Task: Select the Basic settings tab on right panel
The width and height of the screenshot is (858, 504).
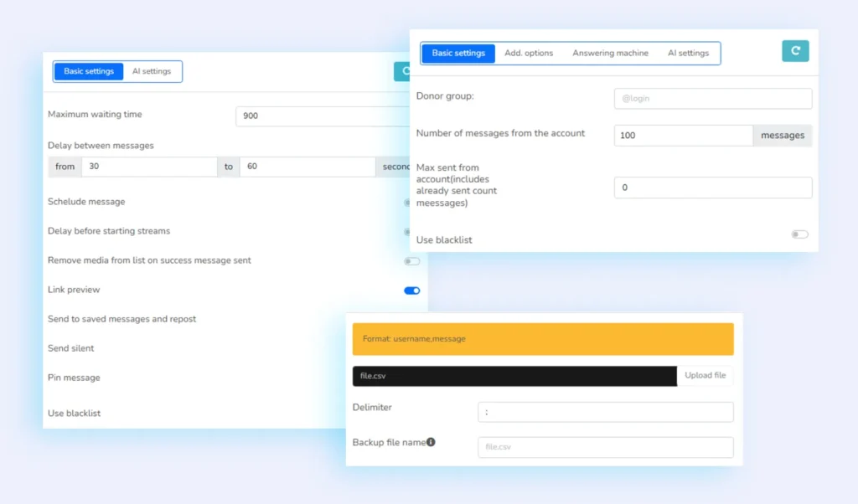Action: click(x=457, y=53)
